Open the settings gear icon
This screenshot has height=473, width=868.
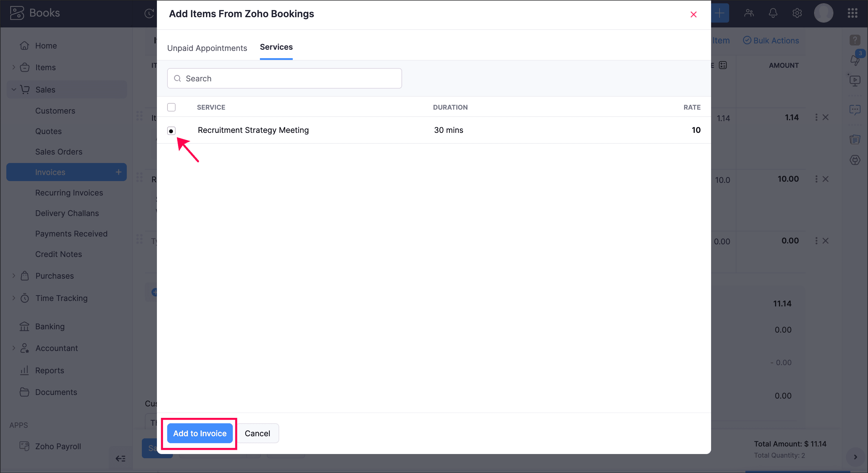(797, 13)
